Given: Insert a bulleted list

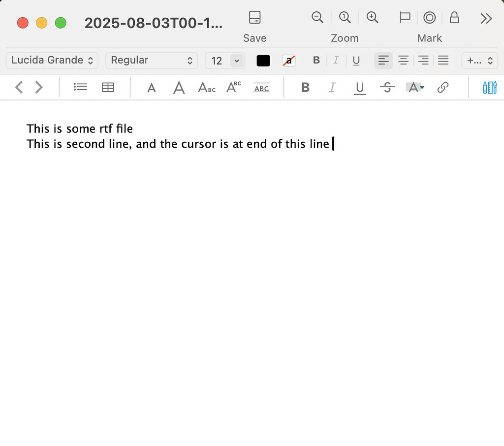Looking at the screenshot, I should [x=80, y=87].
